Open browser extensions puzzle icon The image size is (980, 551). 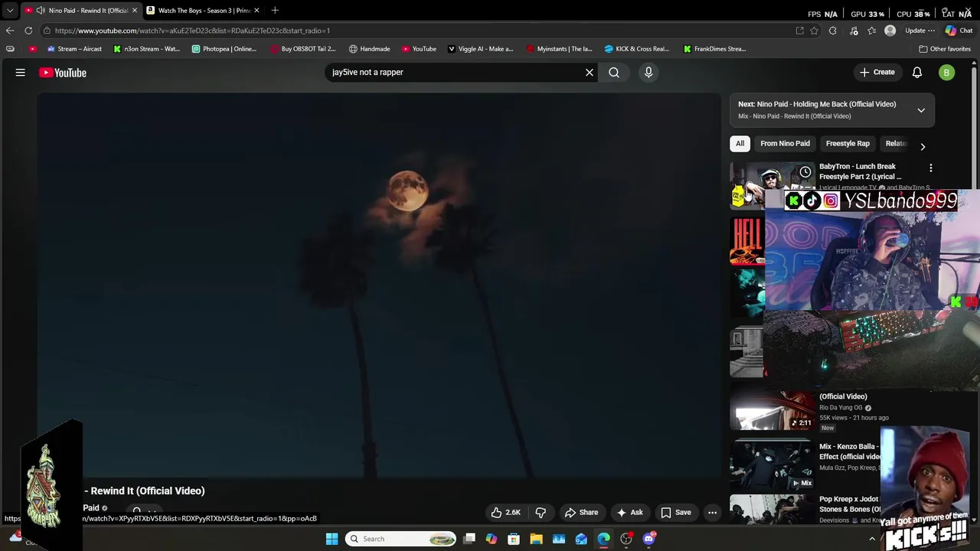pos(833,31)
